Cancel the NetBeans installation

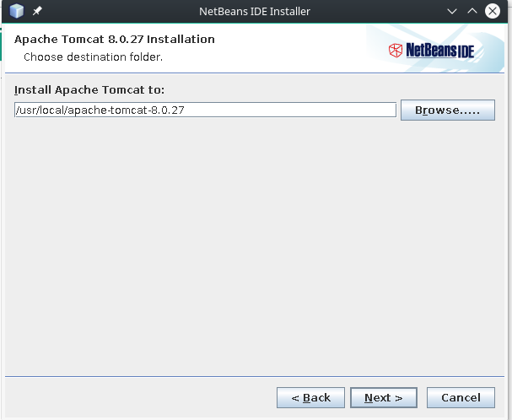[x=461, y=397]
